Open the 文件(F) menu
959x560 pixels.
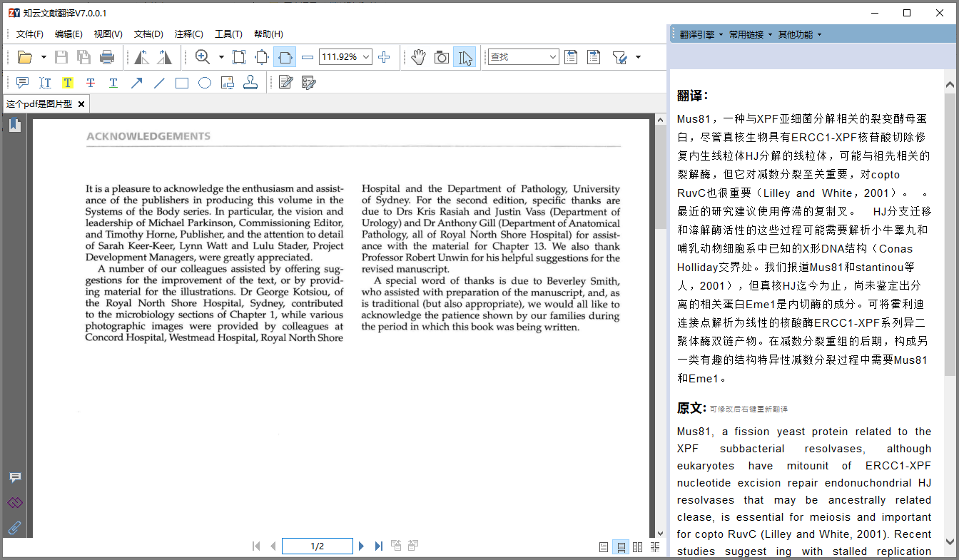(30, 34)
